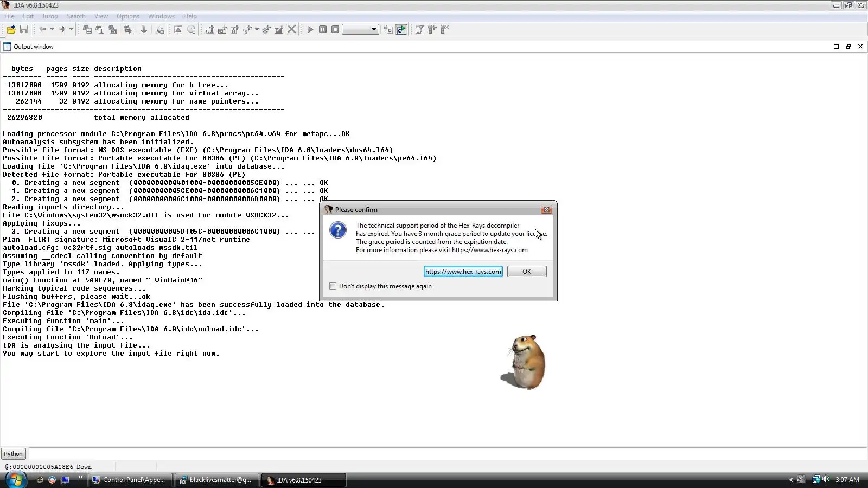Image resolution: width=868 pixels, height=488 pixels.
Task: Click the CODE conversion toolbar icon
Action: [210, 29]
